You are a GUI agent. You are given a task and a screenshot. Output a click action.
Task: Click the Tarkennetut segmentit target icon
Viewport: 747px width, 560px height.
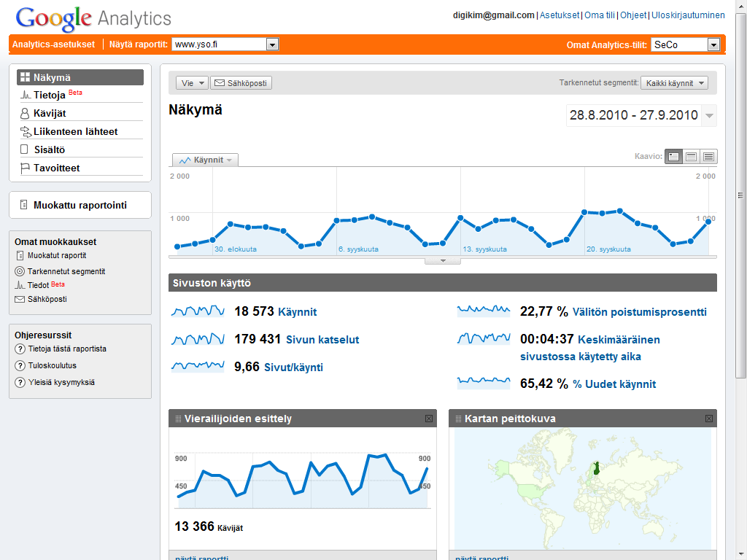pyautogui.click(x=20, y=271)
